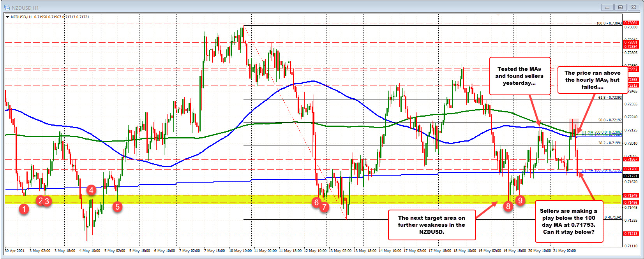Viewport: 644px width, 259px height.
Task: Click the 'price ran above hourly MAs' note
Action: (592, 80)
